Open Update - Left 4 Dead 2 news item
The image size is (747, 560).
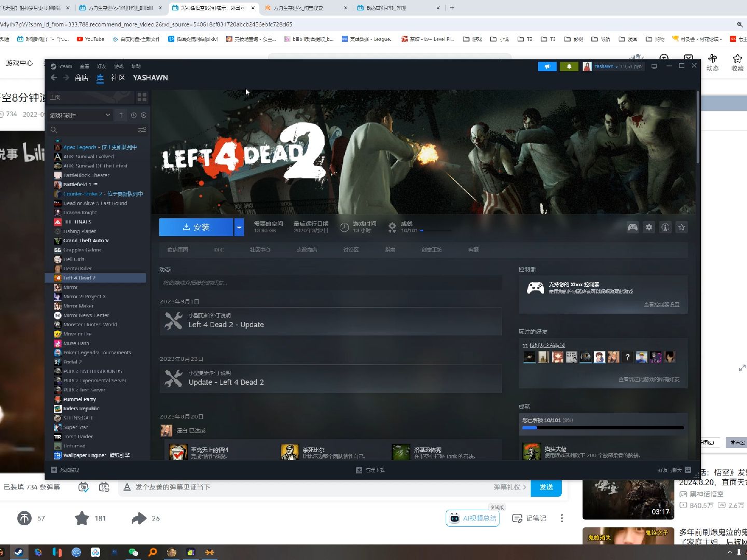[330, 379]
